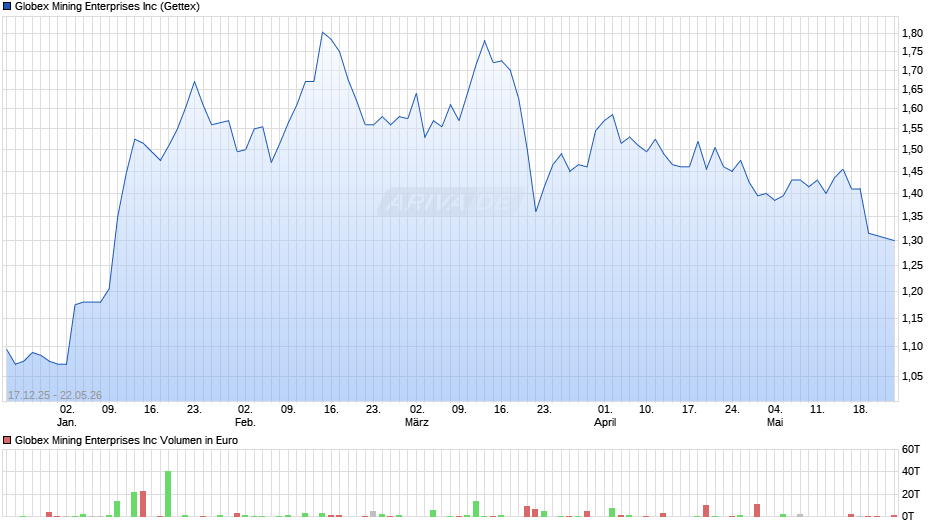Click the 1,30 price axis label
Screen dimensions: 940x526
912,241
